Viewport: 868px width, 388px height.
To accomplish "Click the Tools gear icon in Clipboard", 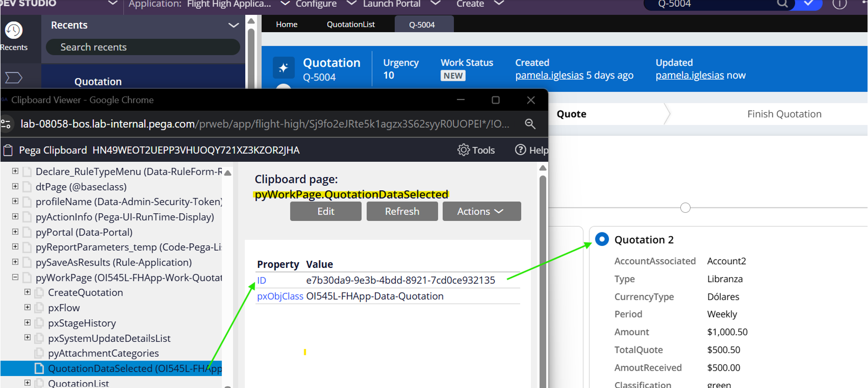I will click(x=463, y=150).
